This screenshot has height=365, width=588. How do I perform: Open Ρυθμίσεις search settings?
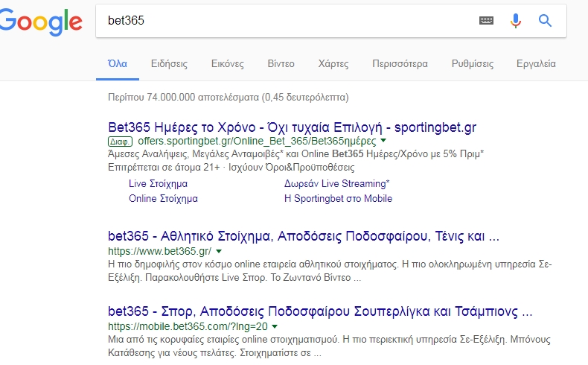click(x=473, y=64)
